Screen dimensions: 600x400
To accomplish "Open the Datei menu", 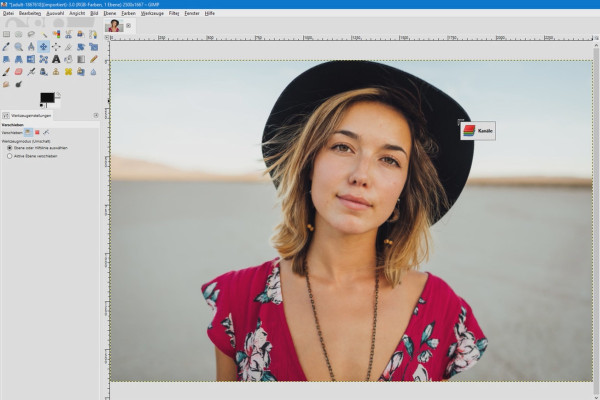I will (x=8, y=13).
